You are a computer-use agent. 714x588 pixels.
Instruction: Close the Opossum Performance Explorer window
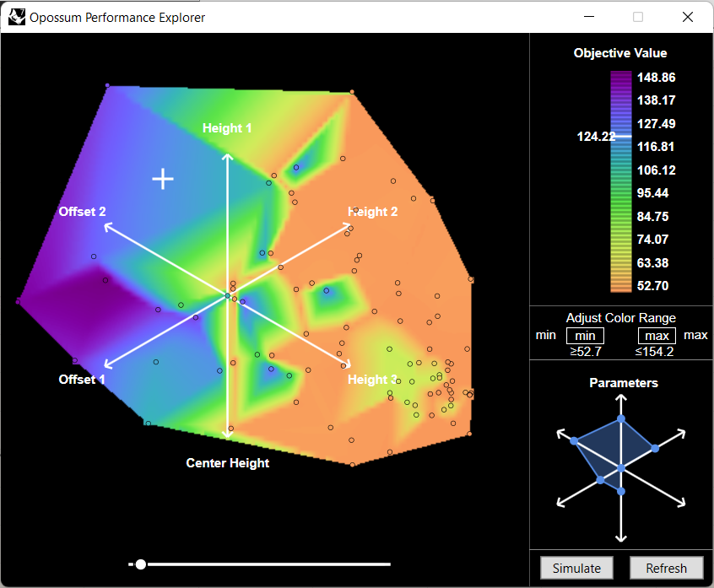pos(688,17)
